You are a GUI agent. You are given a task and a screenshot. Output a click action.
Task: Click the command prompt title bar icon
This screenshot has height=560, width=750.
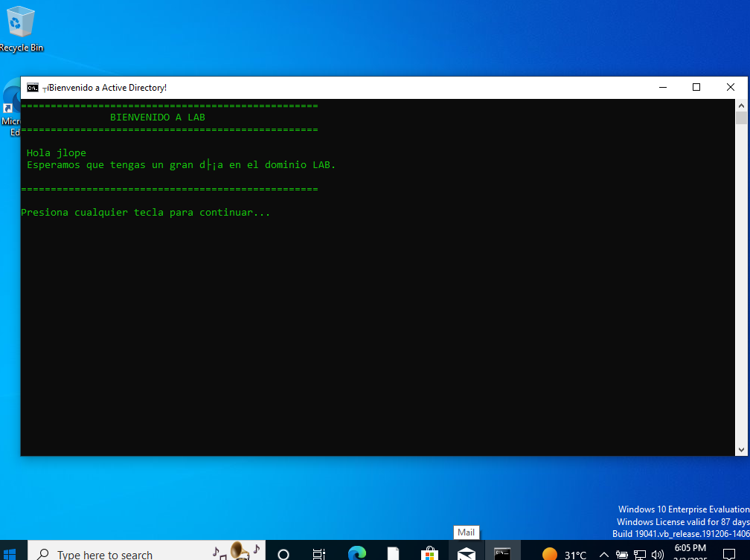33,88
